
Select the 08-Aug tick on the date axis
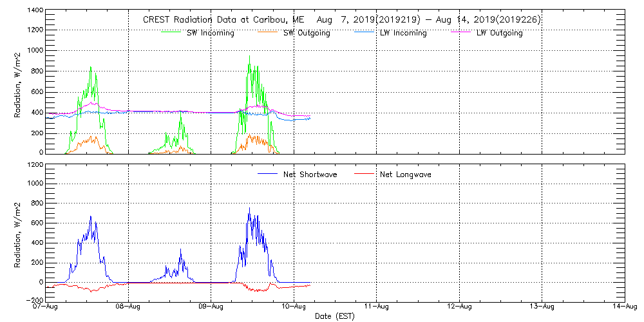tap(128, 307)
